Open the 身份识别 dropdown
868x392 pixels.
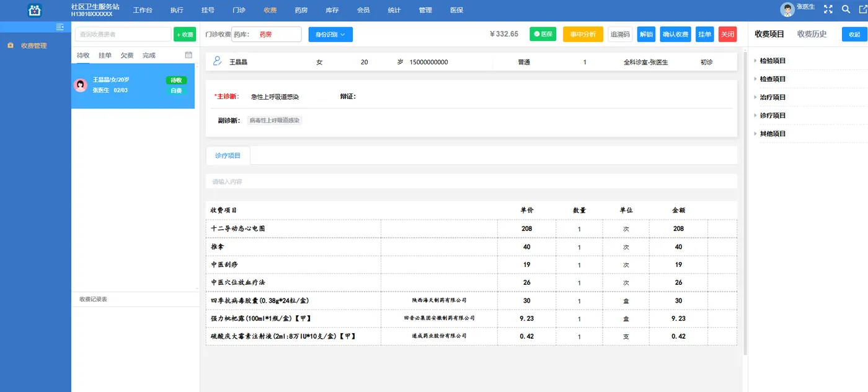click(330, 34)
